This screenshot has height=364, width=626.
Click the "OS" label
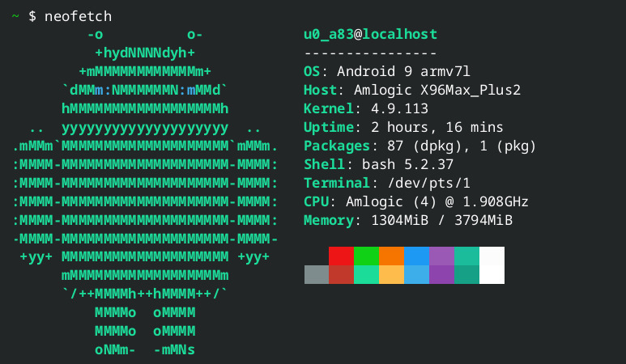click(x=312, y=71)
